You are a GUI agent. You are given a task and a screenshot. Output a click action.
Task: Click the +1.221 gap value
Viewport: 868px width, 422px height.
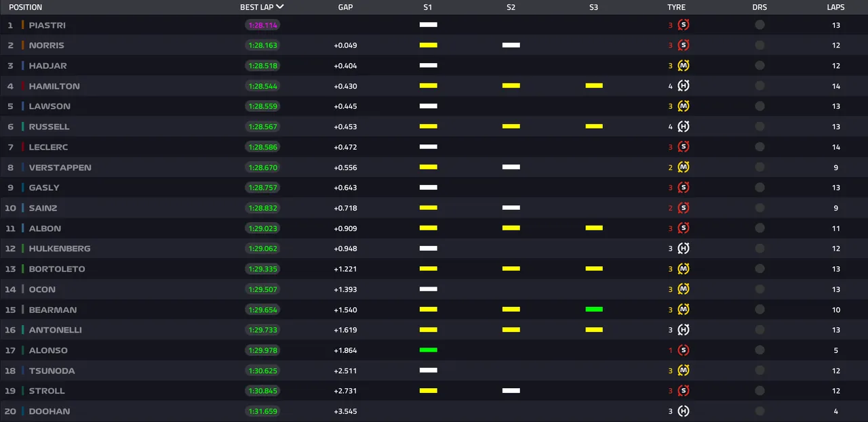(x=345, y=269)
